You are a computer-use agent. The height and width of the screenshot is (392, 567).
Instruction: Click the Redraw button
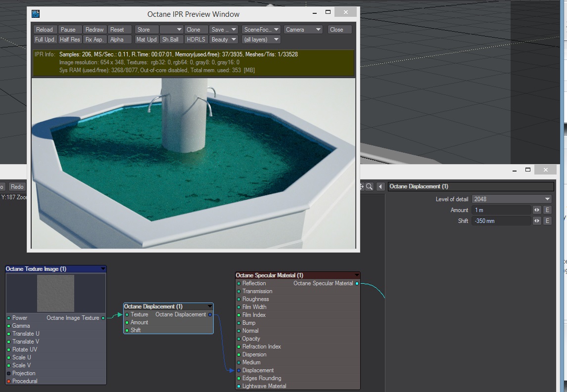click(94, 30)
